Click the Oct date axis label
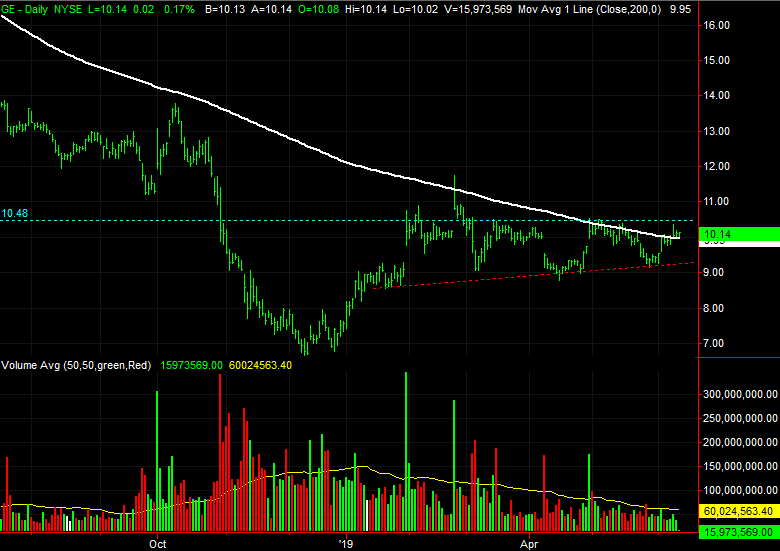The image size is (780, 551). point(158,544)
